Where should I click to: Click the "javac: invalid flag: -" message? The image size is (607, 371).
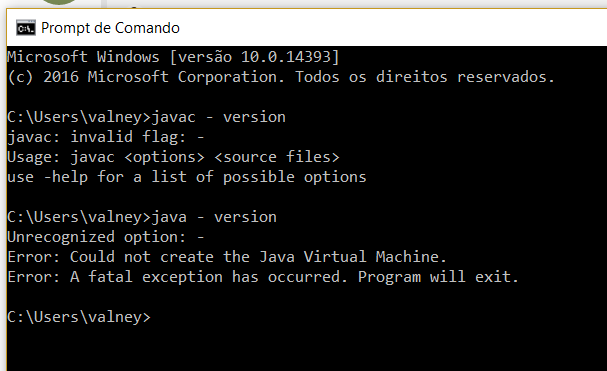pos(105,137)
